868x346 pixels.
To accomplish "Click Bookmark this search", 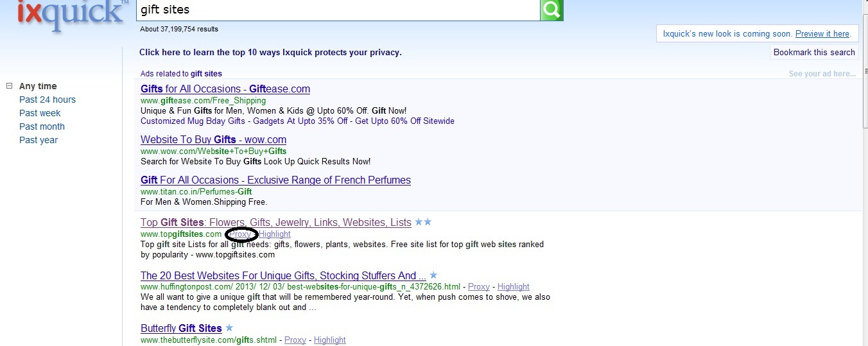I will [x=814, y=53].
